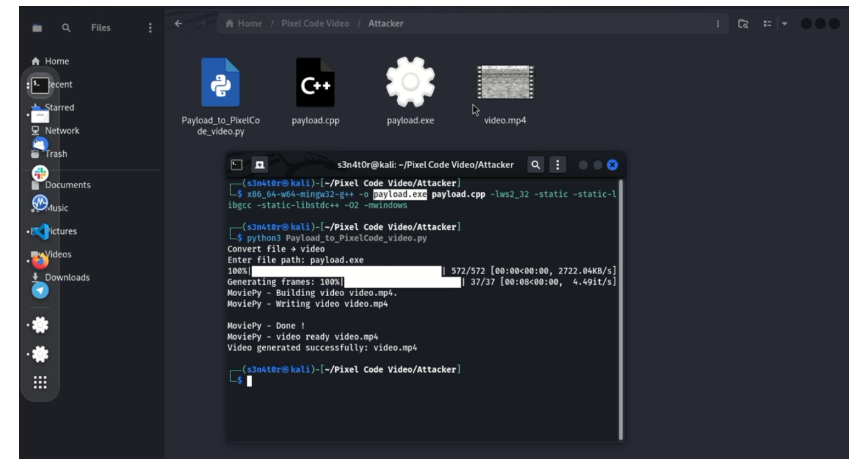This screenshot has width=866, height=467.
Task: Click the 572/572 progress bar
Action: point(347,271)
